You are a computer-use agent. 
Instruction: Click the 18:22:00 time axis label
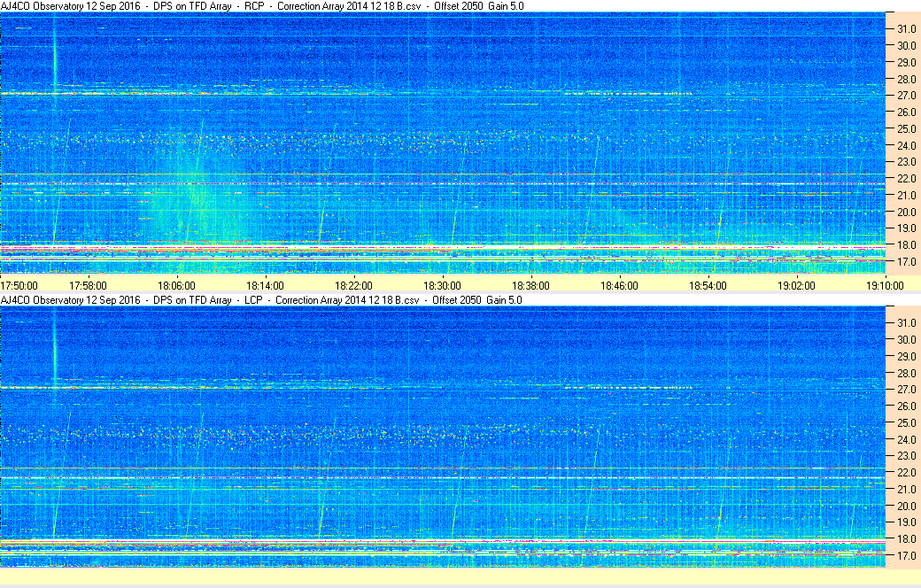tap(353, 286)
